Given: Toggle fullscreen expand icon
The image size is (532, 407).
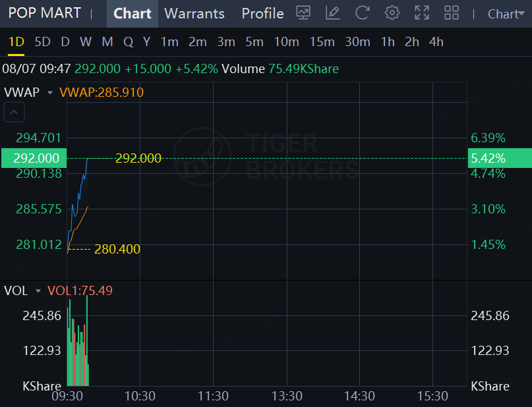Looking at the screenshot, I should pyautogui.click(x=422, y=13).
